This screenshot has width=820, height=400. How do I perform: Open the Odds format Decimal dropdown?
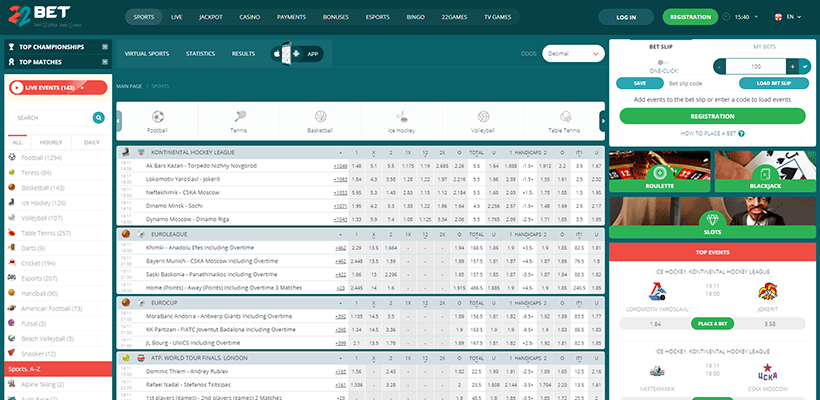[x=573, y=53]
